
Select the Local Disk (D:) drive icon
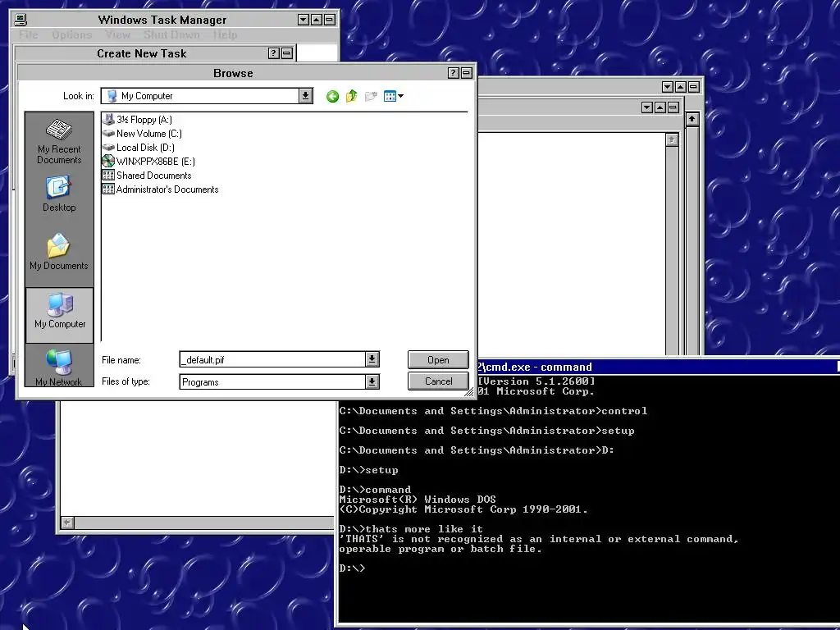pos(108,148)
